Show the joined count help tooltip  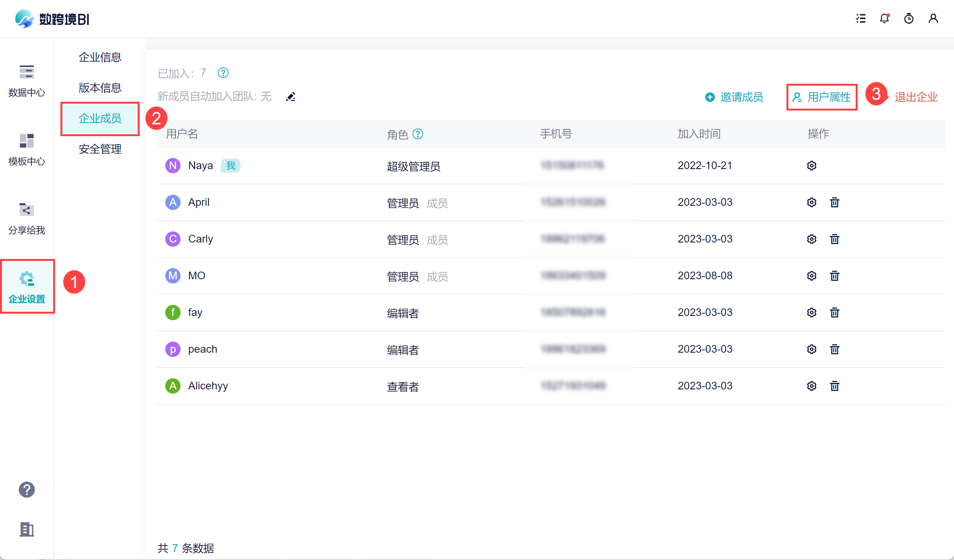pyautogui.click(x=223, y=73)
